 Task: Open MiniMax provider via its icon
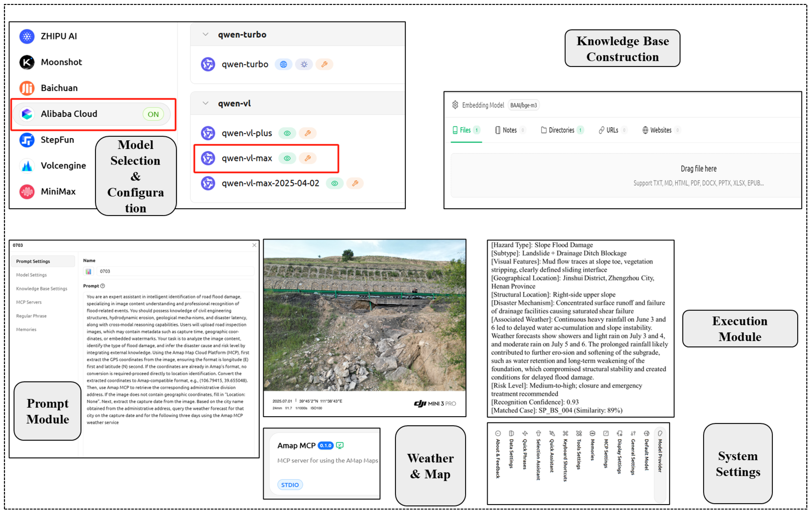pos(27,192)
